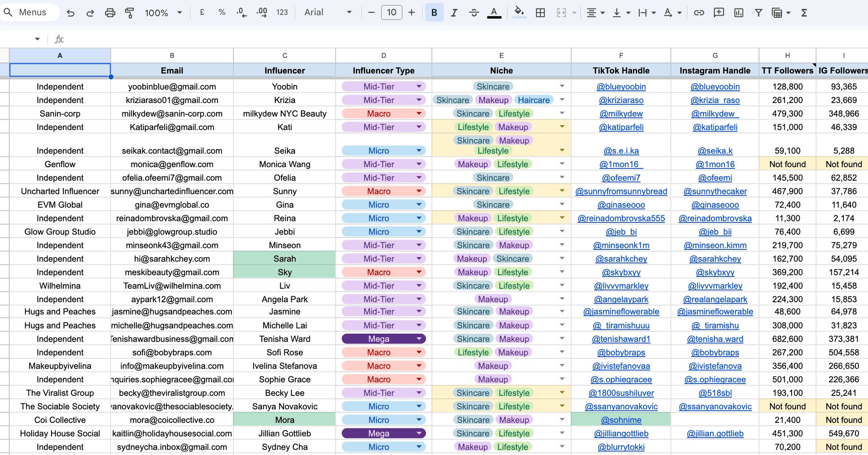Select the cell with yoobinblue@gmail.com
Viewport: 868px width, 455px height.
pos(172,87)
